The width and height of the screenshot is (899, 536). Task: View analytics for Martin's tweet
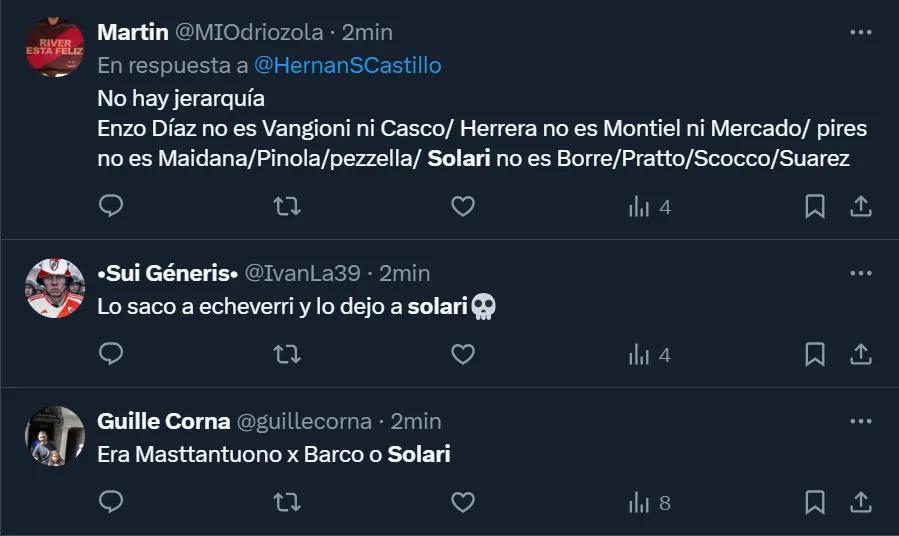coord(649,206)
